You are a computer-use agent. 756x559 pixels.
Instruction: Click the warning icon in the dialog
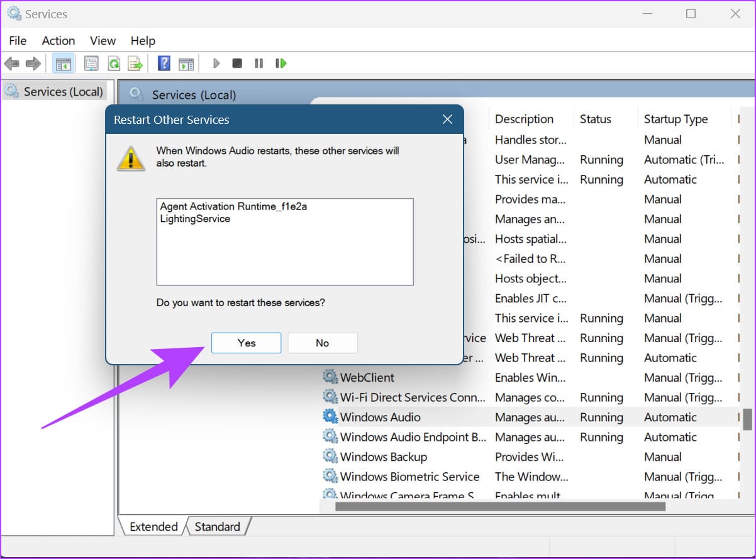click(x=131, y=158)
